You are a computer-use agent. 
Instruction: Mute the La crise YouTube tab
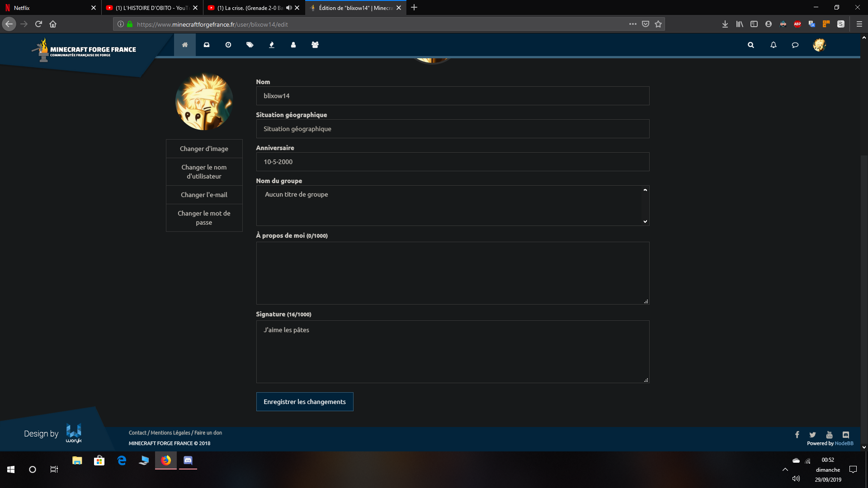click(x=289, y=8)
